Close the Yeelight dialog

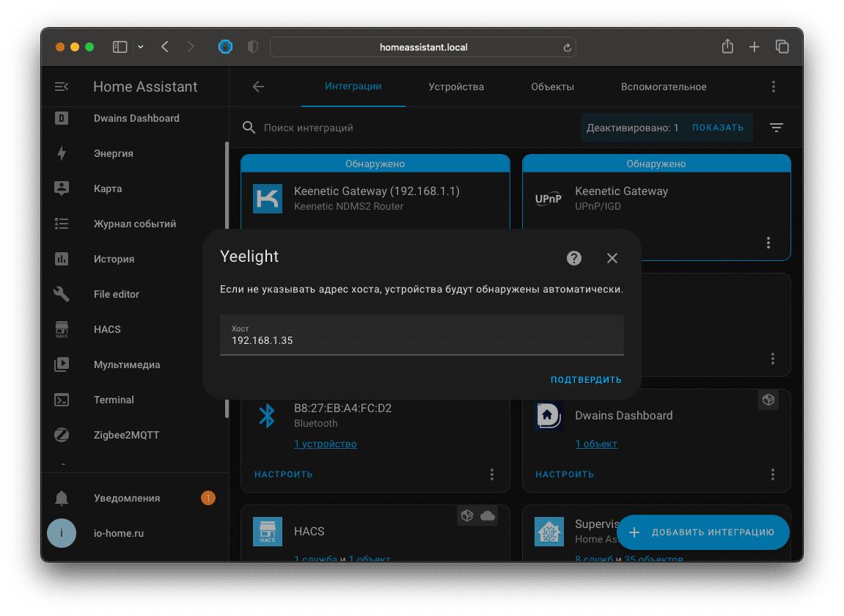[x=612, y=258]
